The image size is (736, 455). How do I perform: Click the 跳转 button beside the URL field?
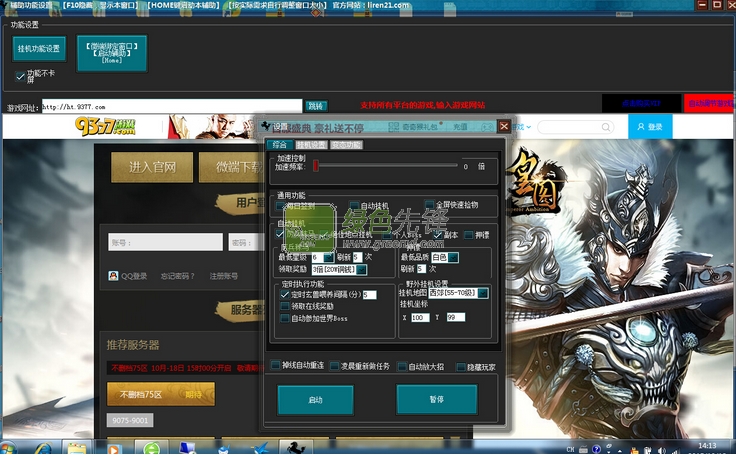(316, 106)
